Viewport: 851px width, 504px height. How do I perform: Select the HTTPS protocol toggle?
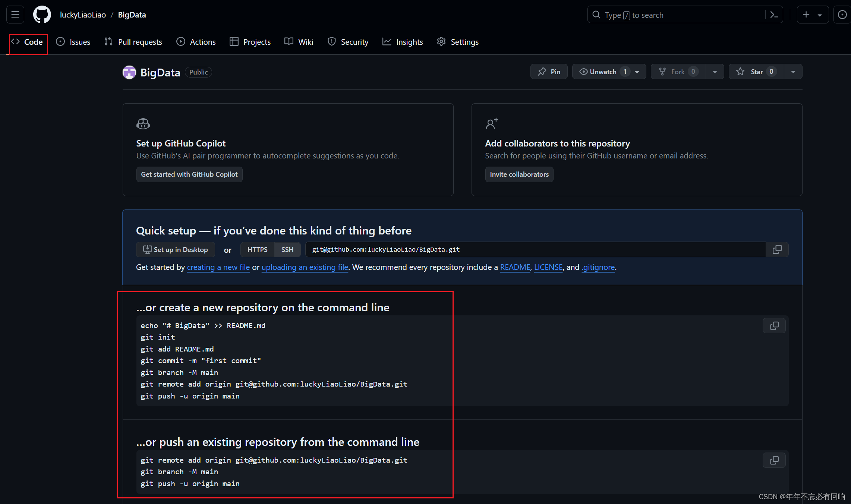(258, 249)
